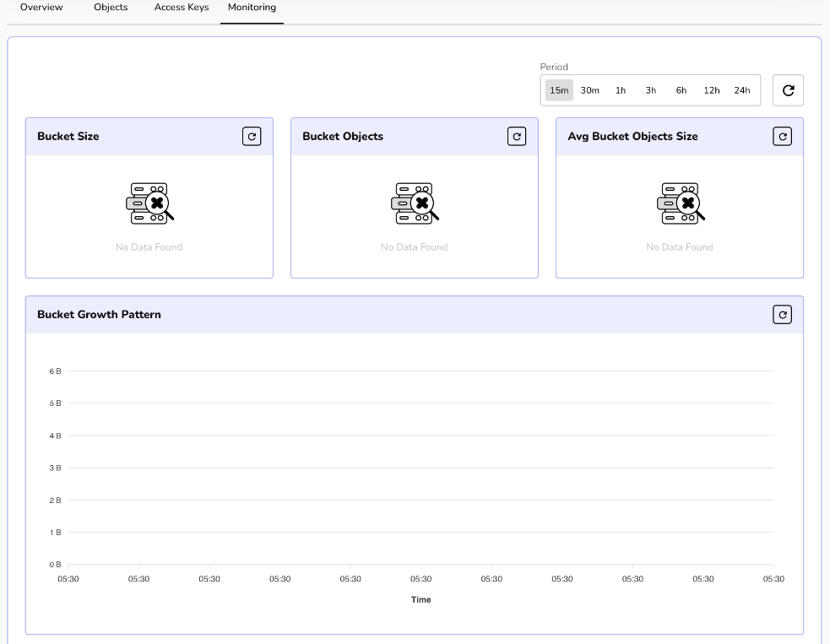Click No Data icon in Avg Bucket Objects Size
Viewport: 830px width, 644px height.
(x=680, y=203)
